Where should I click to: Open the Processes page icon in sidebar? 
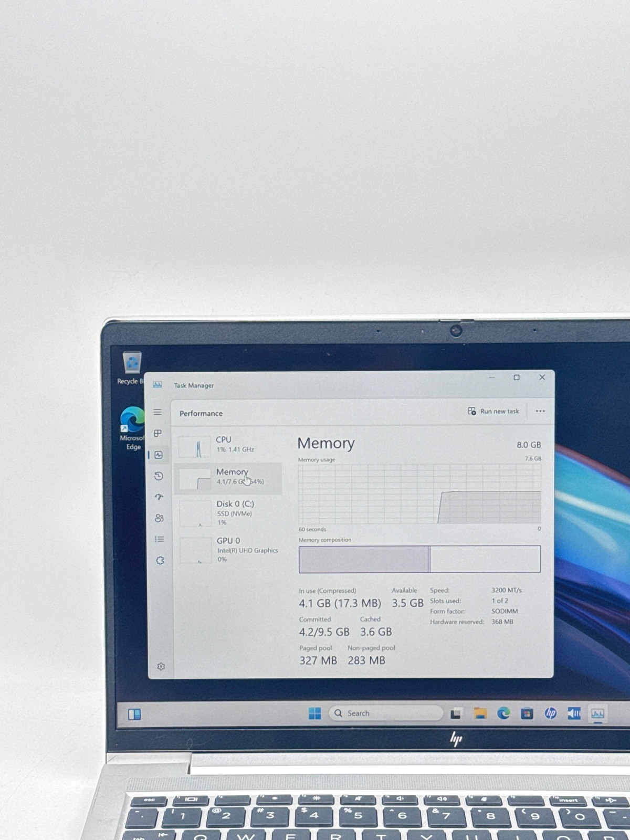point(157,433)
